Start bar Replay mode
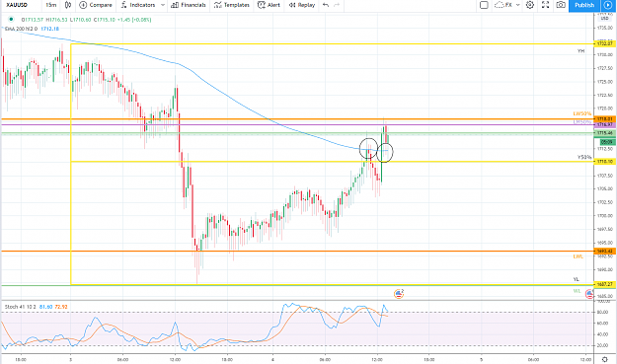 coord(302,5)
